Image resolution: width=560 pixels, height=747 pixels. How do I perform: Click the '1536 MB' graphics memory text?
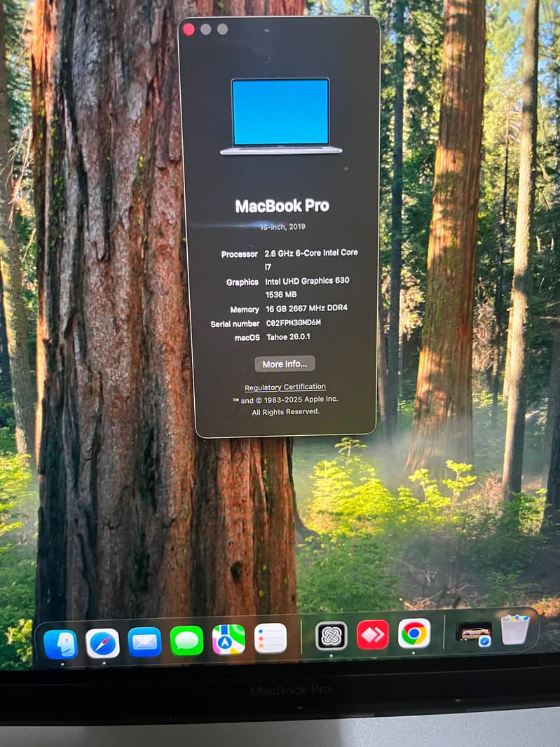tap(281, 294)
